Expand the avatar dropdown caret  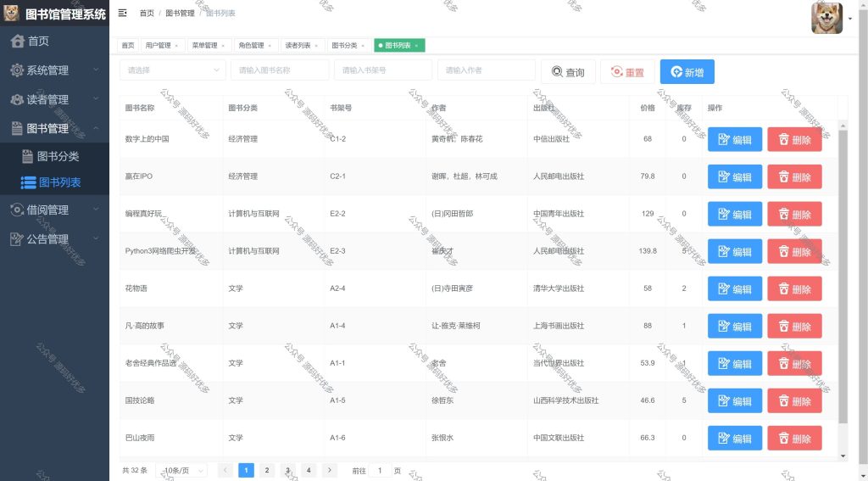[850, 19]
